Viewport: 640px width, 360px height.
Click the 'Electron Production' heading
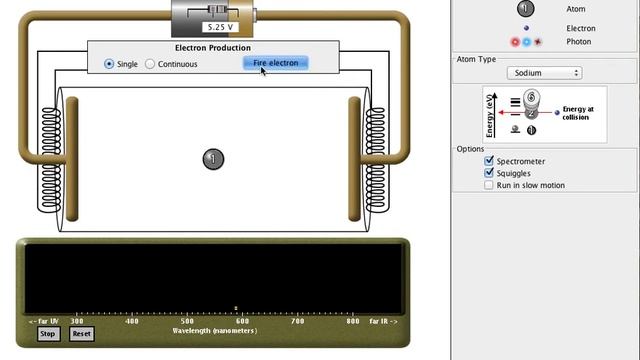click(x=213, y=48)
